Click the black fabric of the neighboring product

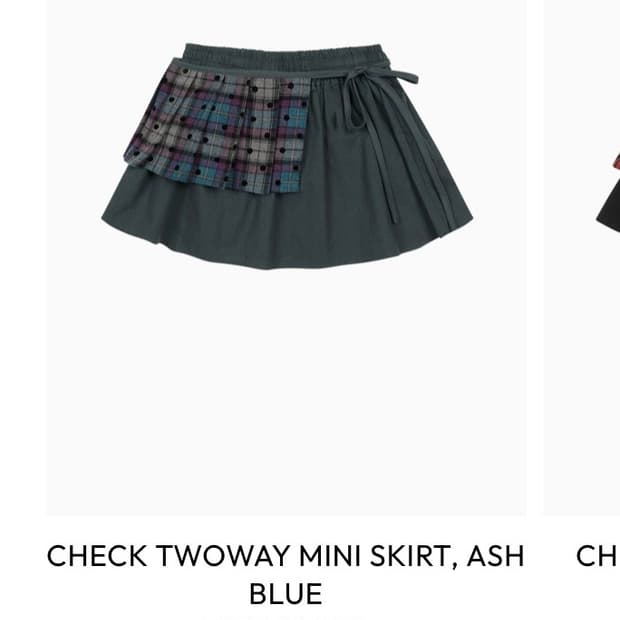pyautogui.click(x=610, y=208)
